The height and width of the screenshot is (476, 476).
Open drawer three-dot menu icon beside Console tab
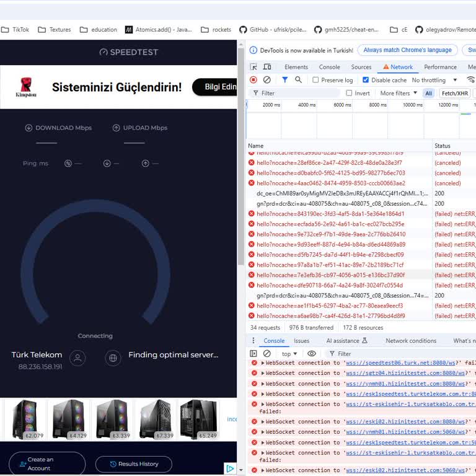pyautogui.click(x=253, y=340)
